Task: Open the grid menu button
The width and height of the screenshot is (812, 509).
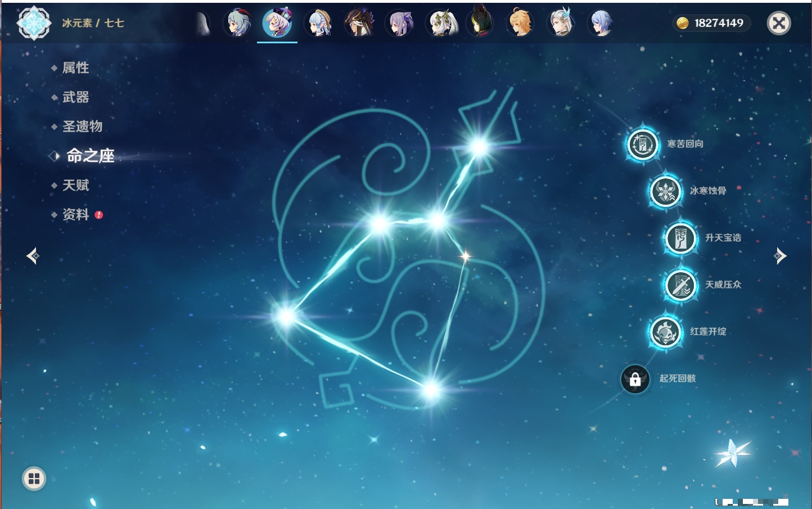Action: coord(34,479)
